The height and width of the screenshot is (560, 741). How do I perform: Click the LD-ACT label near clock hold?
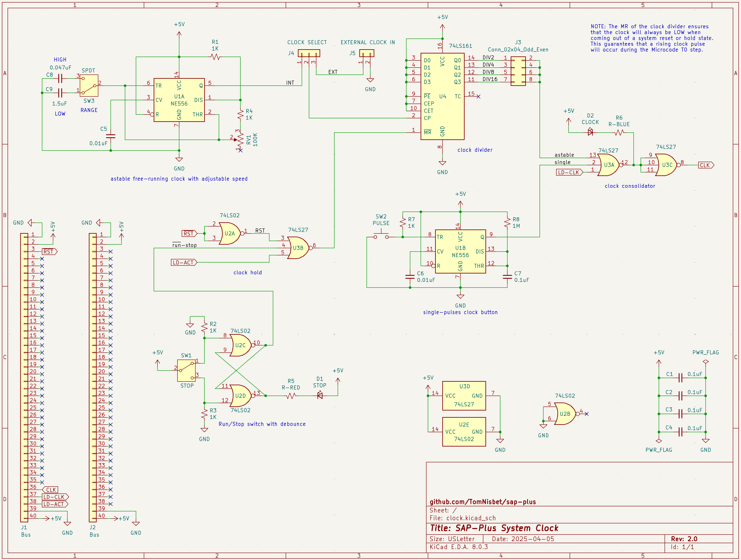(184, 262)
